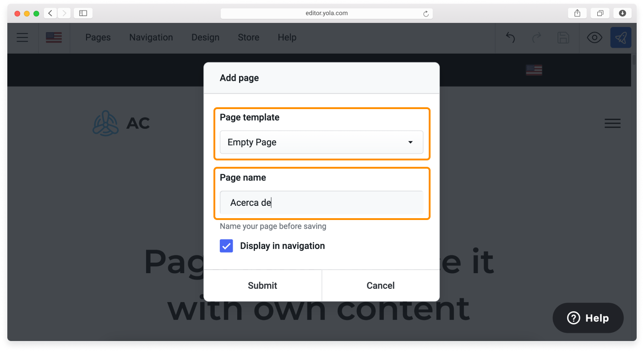Viewport: 644px width, 352px height.
Task: Open the hamburger menu in editor toolbar
Action: [22, 38]
